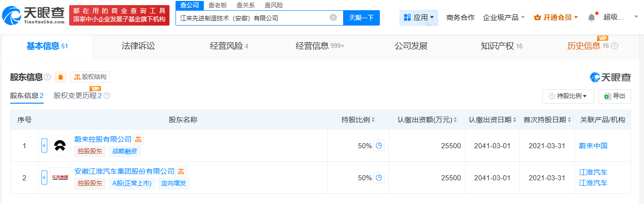Expand the first shareholder row with plus
644x204 pixels.
point(45,145)
